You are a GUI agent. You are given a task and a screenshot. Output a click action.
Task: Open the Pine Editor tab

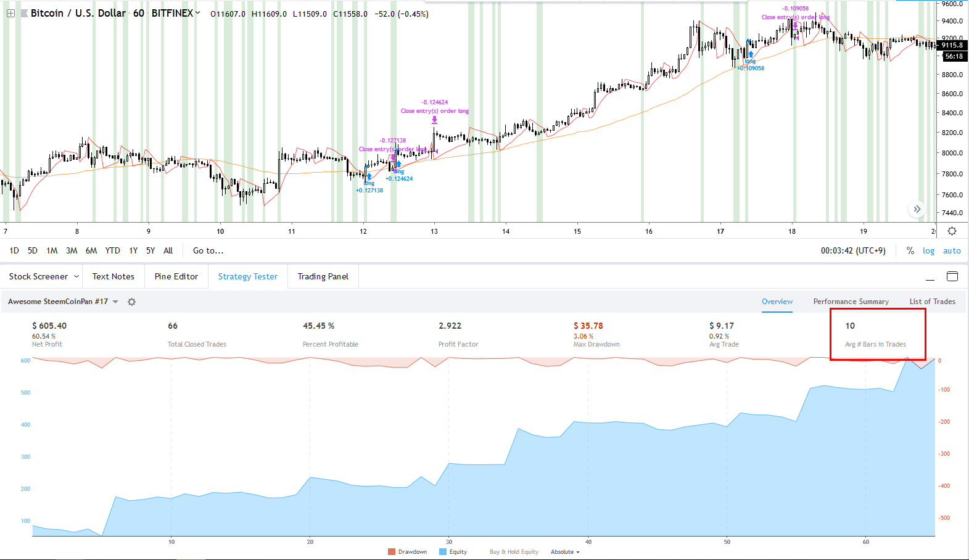[176, 276]
